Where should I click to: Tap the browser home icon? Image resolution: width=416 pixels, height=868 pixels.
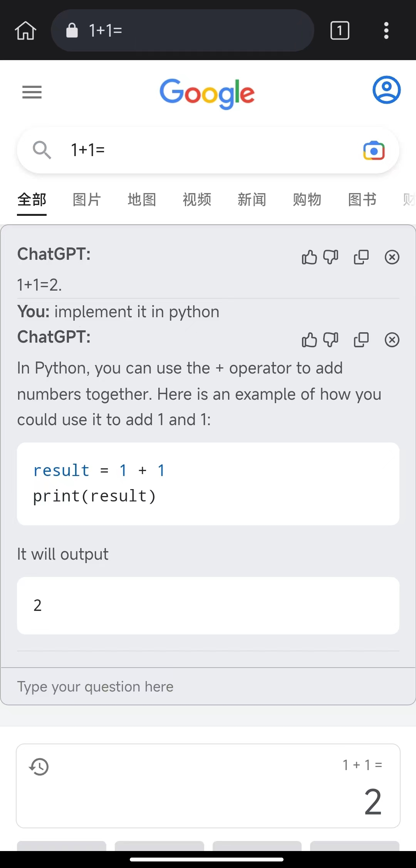click(25, 30)
